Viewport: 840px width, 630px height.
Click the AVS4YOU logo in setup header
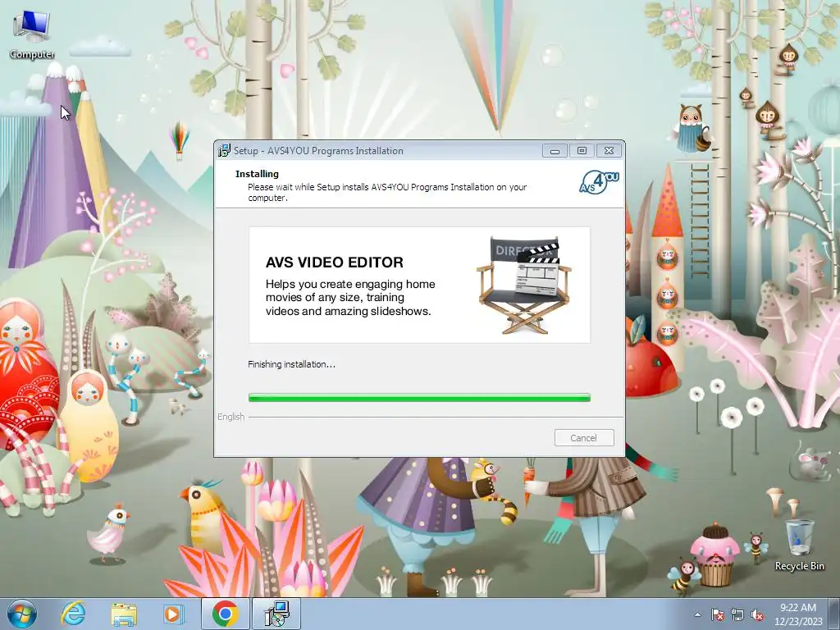[x=599, y=182]
